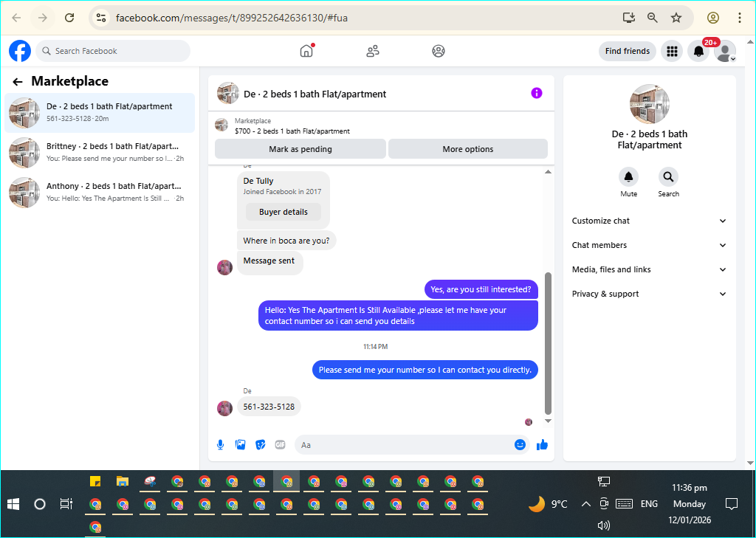Open the Brittney conversation
756x538 pixels.
[100, 152]
